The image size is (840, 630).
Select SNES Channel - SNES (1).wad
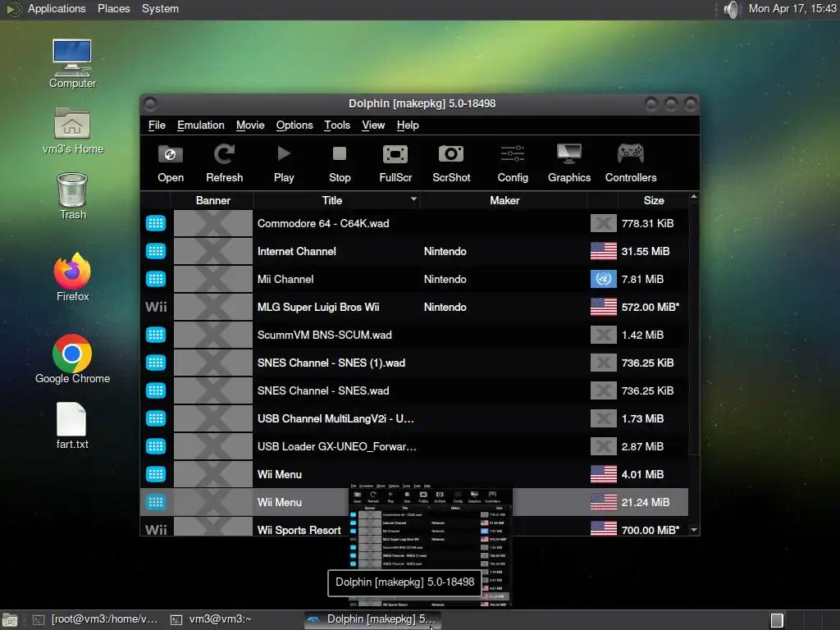331,363
